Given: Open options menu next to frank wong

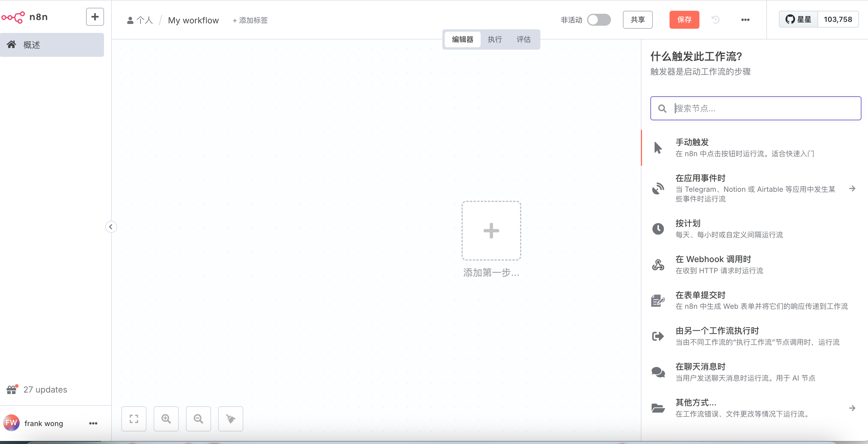Looking at the screenshot, I should point(93,423).
